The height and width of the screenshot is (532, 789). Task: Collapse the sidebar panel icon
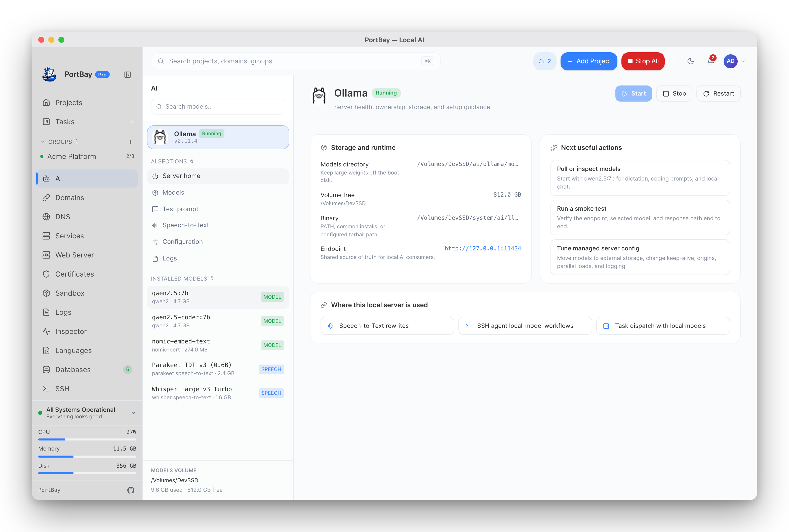(x=128, y=75)
